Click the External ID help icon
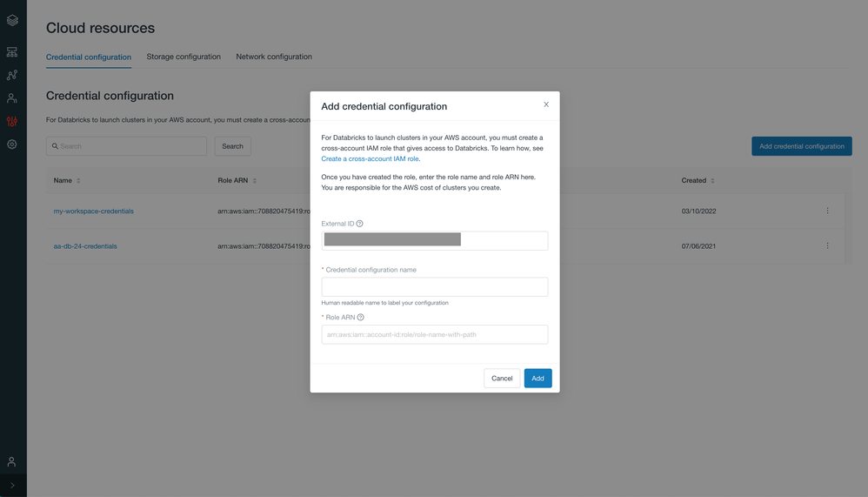Viewport: 868px width, 497px height. coord(360,224)
